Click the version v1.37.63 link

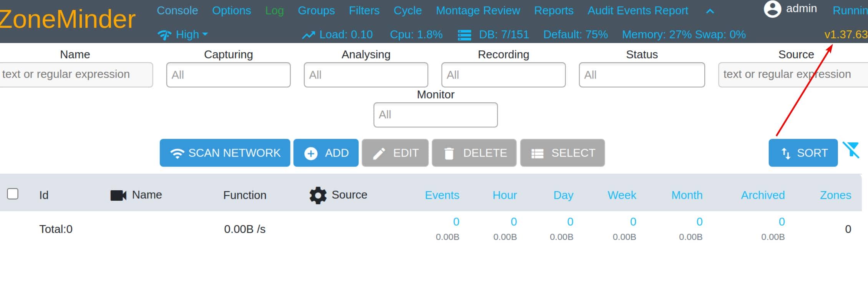click(846, 35)
